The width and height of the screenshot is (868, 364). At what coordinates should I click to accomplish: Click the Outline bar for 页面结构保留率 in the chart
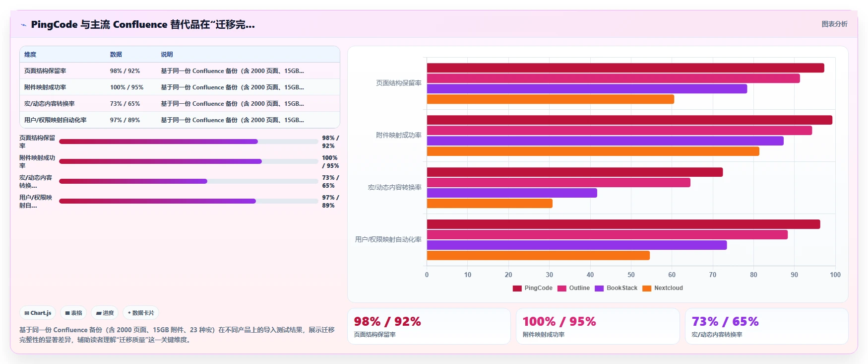click(613, 78)
